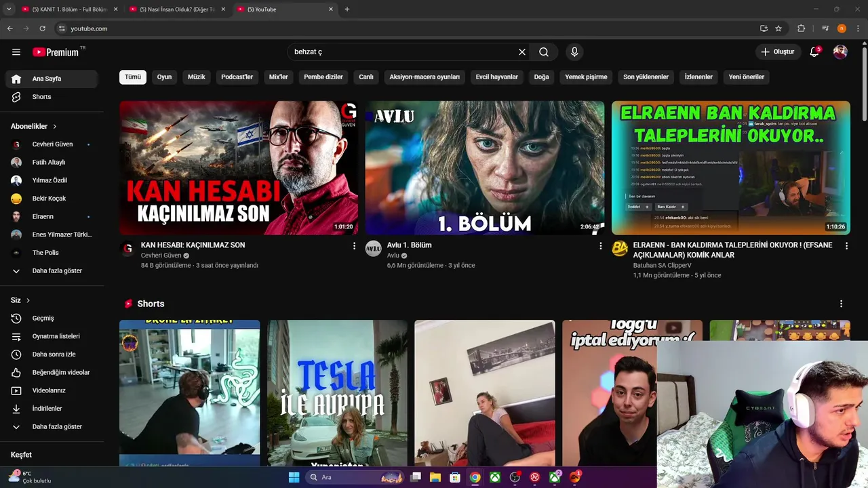Open the notifications bell

814,52
